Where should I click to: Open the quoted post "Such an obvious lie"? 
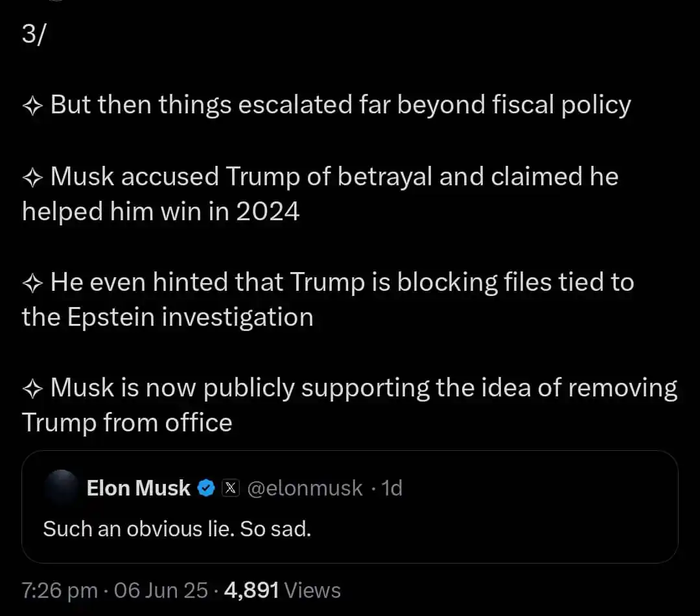(x=177, y=529)
